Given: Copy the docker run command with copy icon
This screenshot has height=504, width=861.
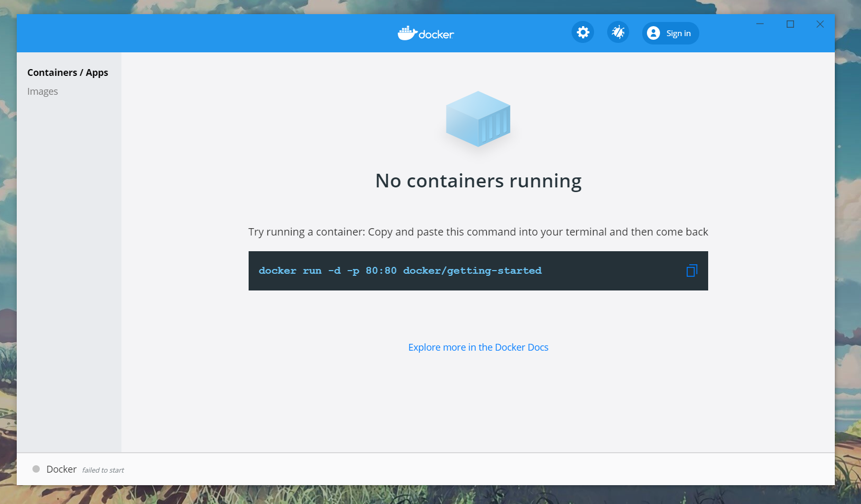Looking at the screenshot, I should pos(691,271).
